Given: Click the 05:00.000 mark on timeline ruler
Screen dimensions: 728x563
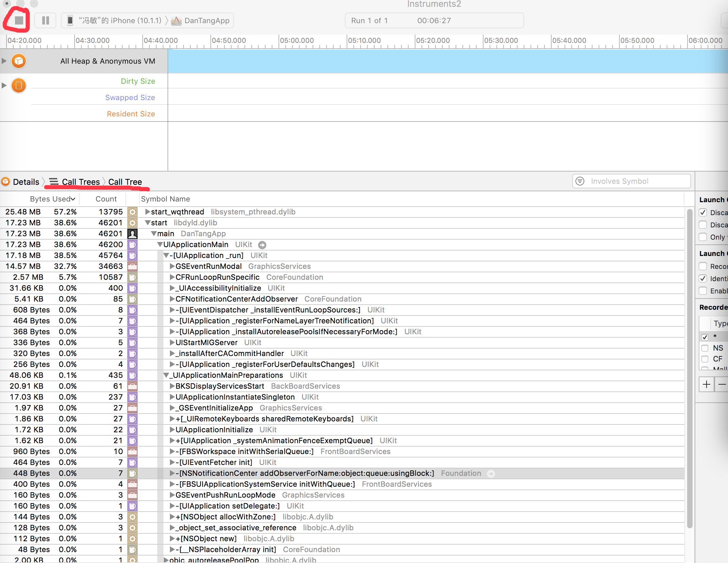Looking at the screenshot, I should coord(297,41).
